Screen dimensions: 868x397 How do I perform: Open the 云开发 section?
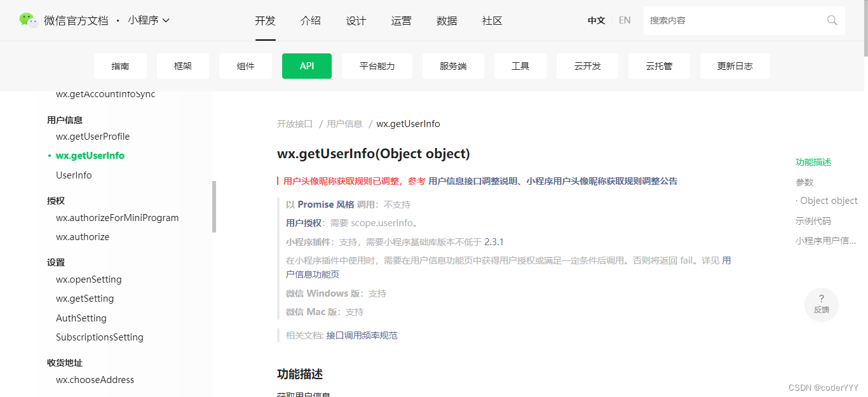coord(587,65)
